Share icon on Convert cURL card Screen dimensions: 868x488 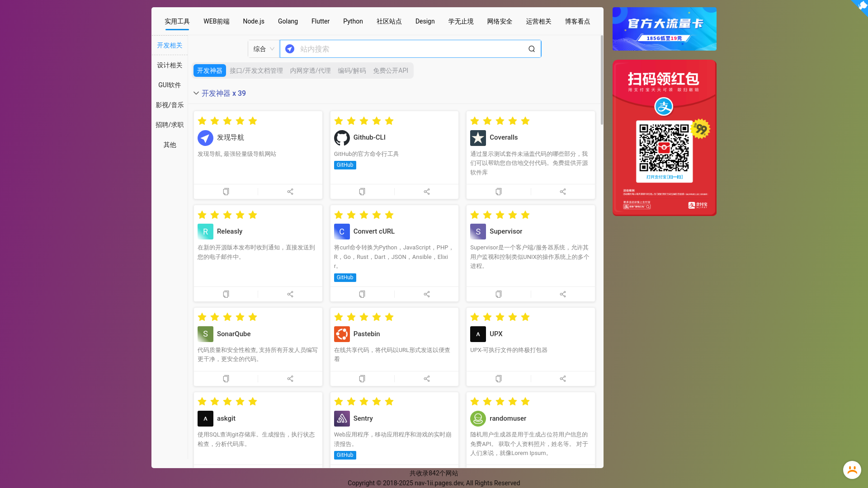[x=427, y=294]
